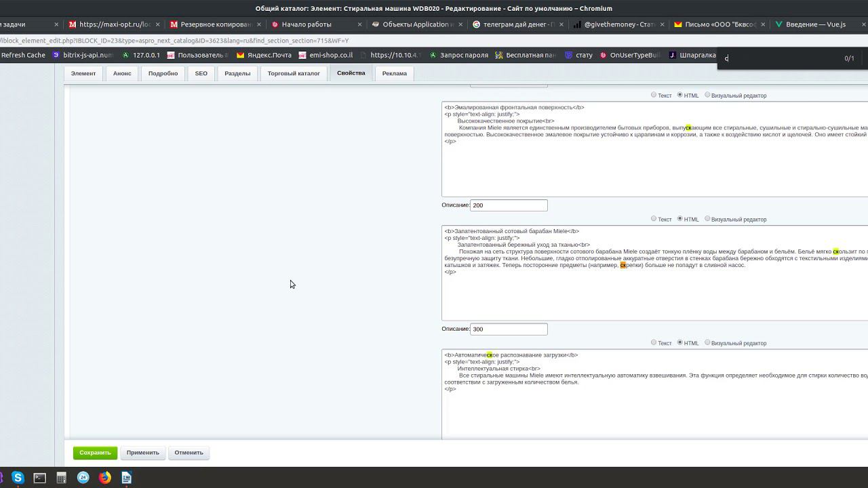
Task: Click the 'Описание' field containing 200
Action: [509, 205]
